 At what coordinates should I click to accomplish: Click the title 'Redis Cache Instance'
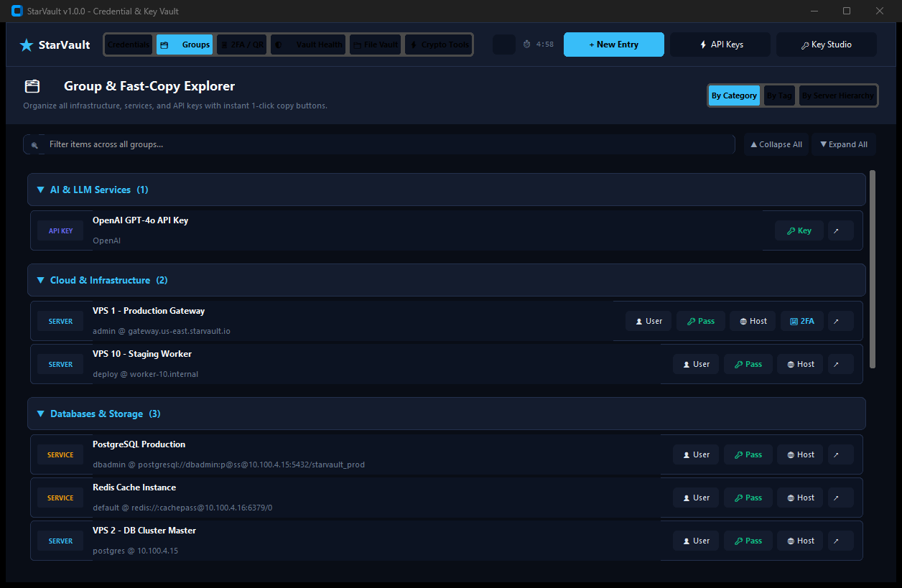pyautogui.click(x=134, y=487)
